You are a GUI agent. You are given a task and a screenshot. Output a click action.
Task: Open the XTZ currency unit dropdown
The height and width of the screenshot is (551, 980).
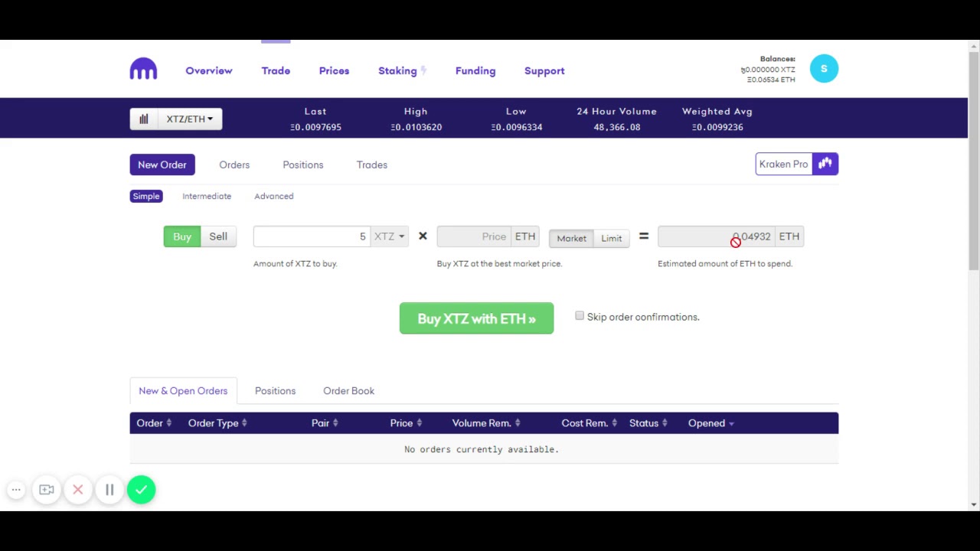coord(389,236)
